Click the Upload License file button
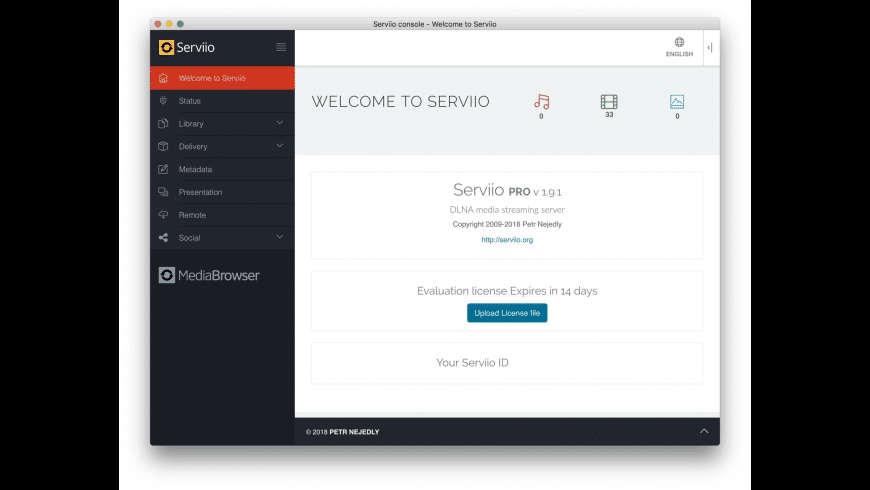This screenshot has height=490, width=870. coord(507,313)
